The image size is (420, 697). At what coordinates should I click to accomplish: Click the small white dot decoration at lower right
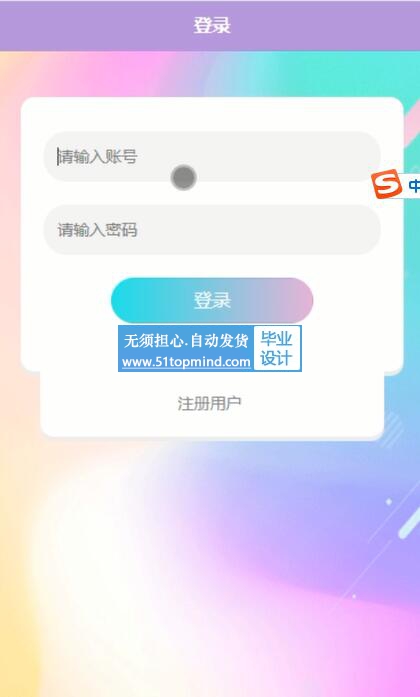click(388, 501)
